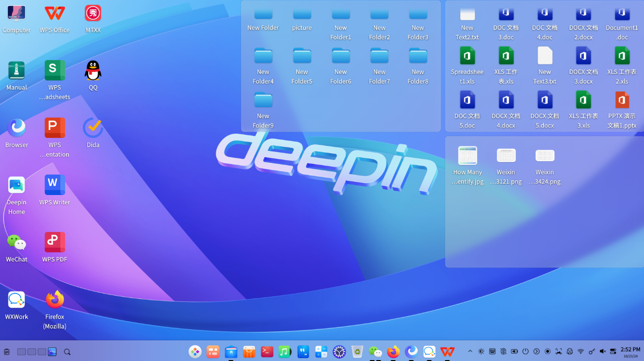
Task: Launch QQ from the desktop
Action: coord(93,72)
